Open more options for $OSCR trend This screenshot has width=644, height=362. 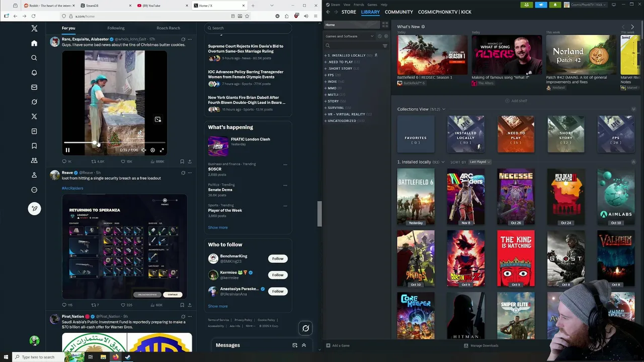tap(285, 164)
